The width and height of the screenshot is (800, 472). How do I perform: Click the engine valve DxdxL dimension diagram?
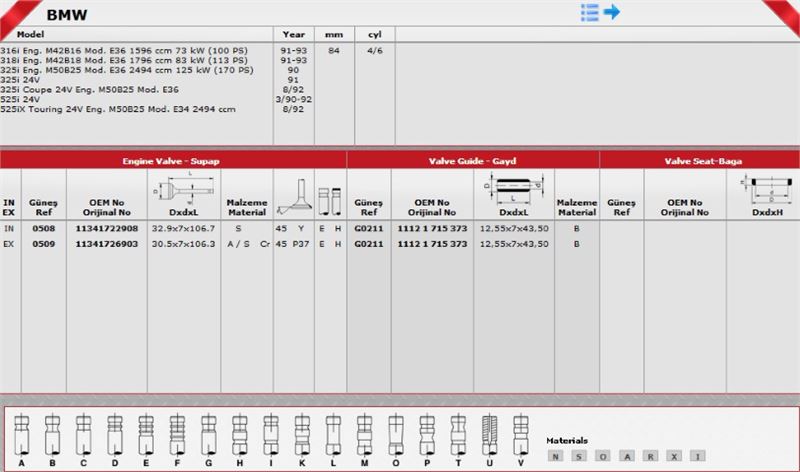184,188
